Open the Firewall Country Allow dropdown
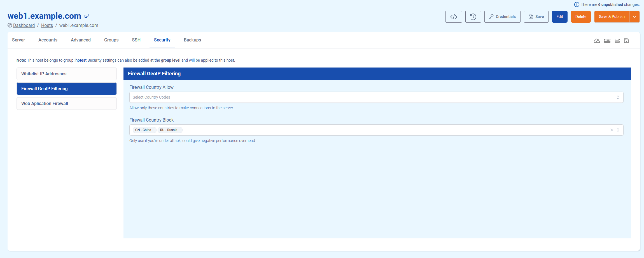Screen dimensions: 644x258 [x=376, y=97]
